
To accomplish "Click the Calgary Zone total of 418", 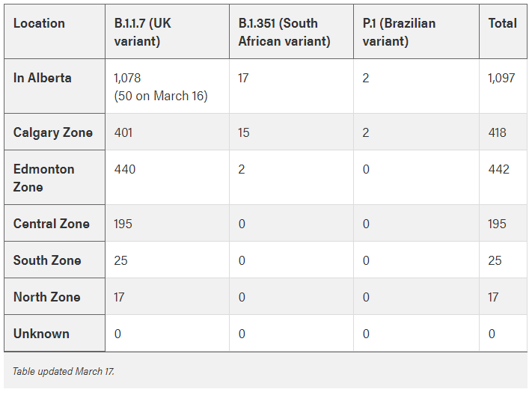I will pos(497,132).
